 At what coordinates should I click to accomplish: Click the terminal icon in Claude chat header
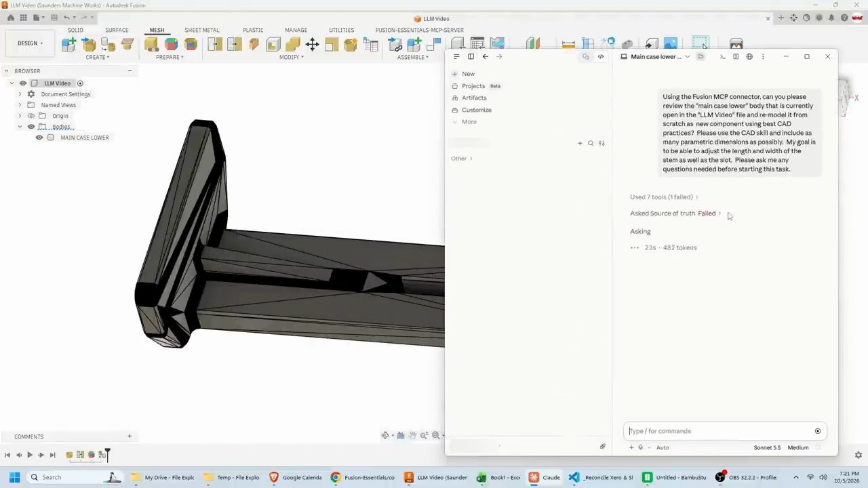[722, 56]
